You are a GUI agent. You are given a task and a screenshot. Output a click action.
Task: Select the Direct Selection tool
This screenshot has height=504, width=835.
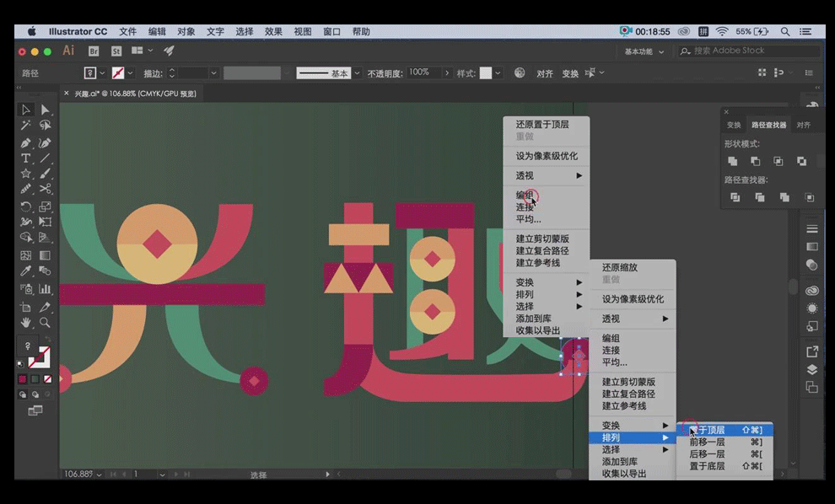tap(45, 110)
